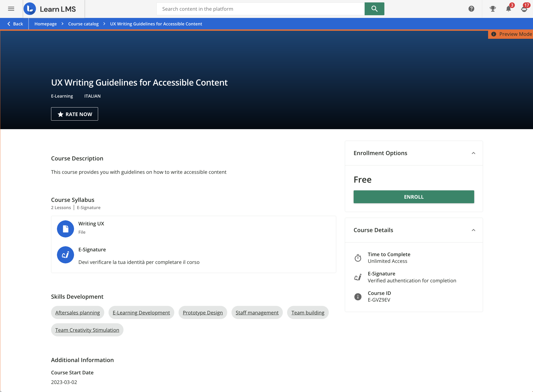533x392 pixels.
Task: Click the search magnifier button
Action: point(374,9)
